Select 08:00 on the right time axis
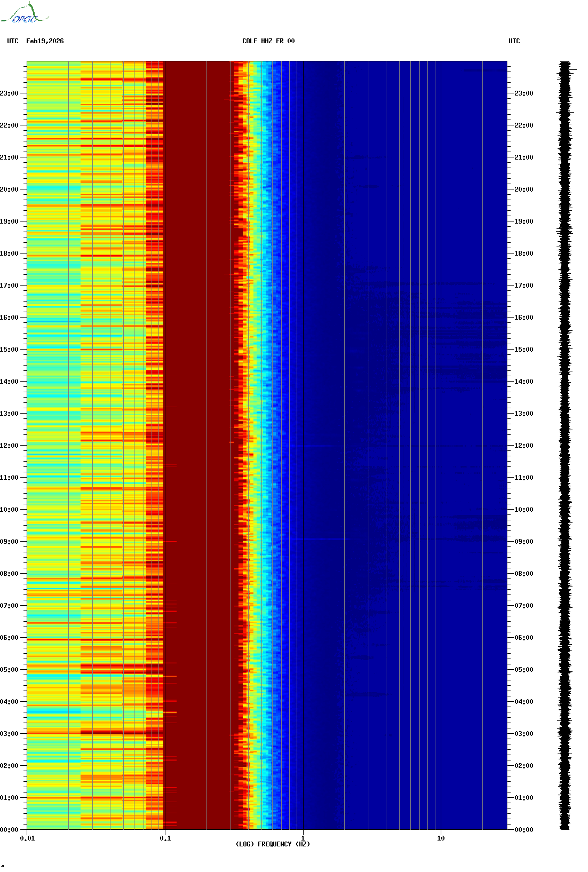Image resolution: width=588 pixels, height=872 pixels. 524,574
